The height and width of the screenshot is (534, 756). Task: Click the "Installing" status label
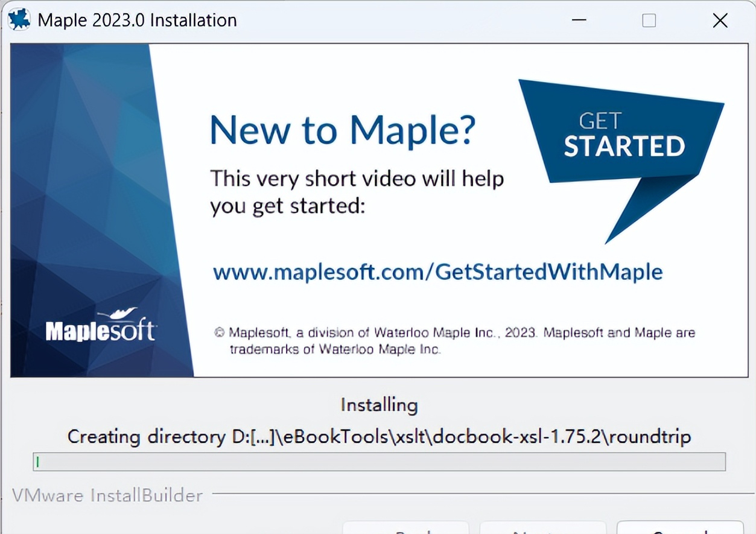(378, 404)
